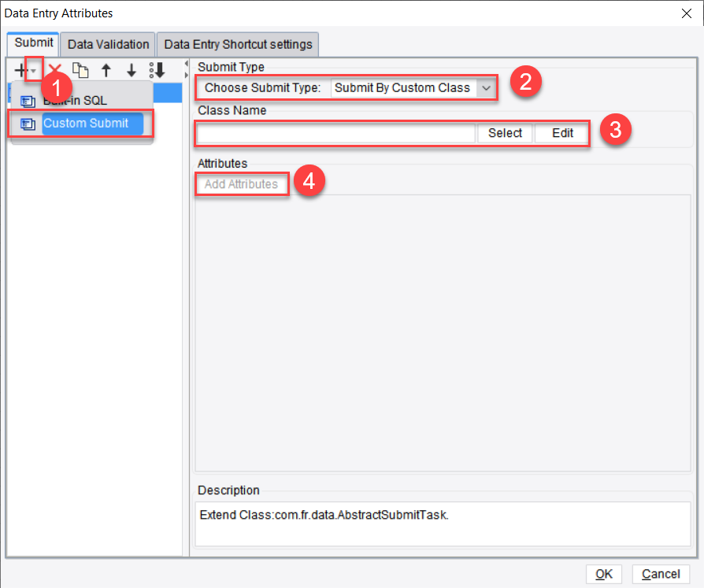This screenshot has width=704, height=588.
Task: Click into the Class Name input field
Action: click(x=335, y=133)
